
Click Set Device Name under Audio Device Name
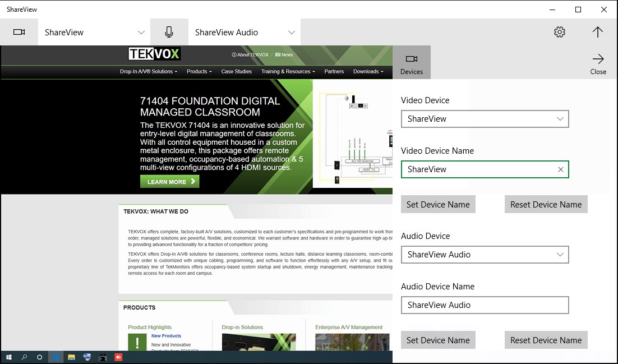coord(438,340)
